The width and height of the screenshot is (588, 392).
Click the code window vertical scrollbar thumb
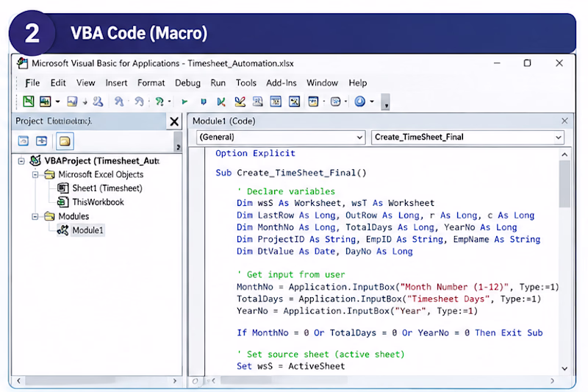(x=564, y=184)
